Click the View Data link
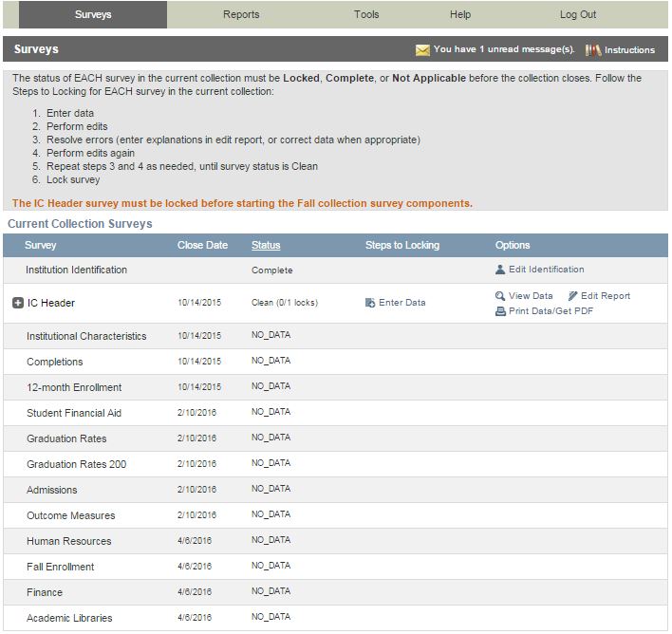Viewport: 672px width, 634px height. tap(531, 296)
